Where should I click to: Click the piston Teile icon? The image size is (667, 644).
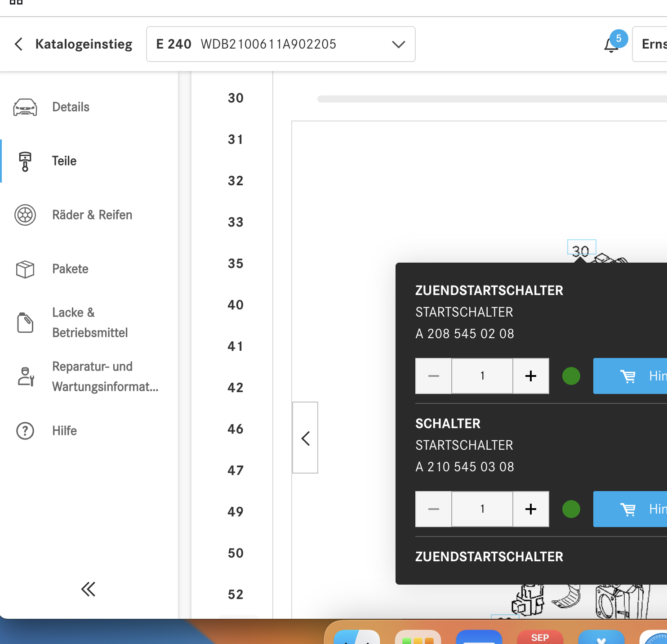tap(25, 161)
